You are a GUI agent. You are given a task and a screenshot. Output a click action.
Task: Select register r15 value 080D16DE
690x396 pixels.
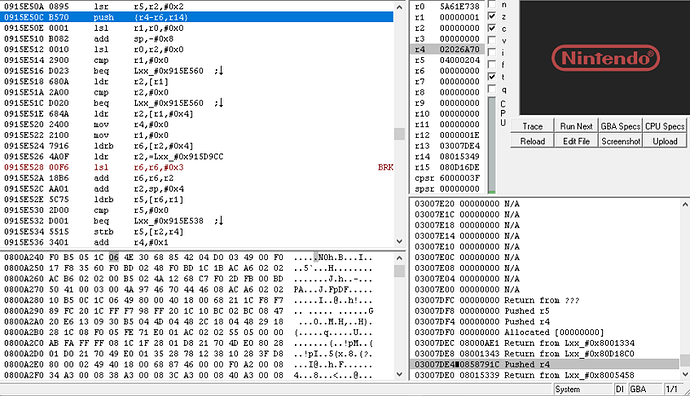[459, 167]
